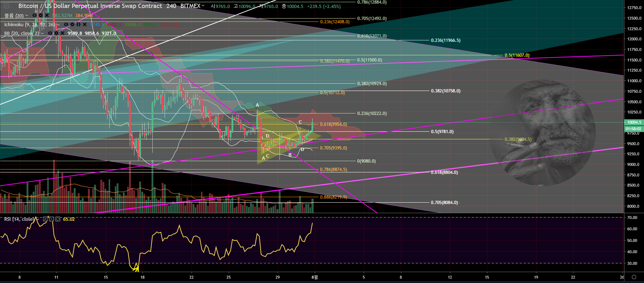Viewport: 644px width, 283px height.
Task: Remove the 볼륨 (20) volume indicator
Action: [47, 16]
